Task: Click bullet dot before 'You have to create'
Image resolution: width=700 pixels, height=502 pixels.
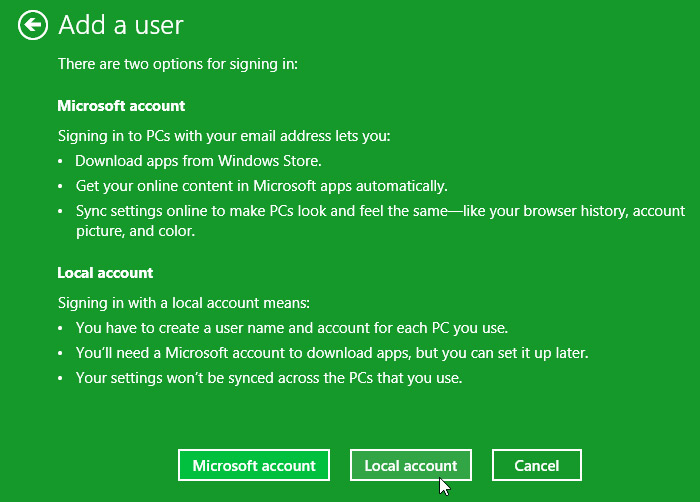Action: coord(62,328)
